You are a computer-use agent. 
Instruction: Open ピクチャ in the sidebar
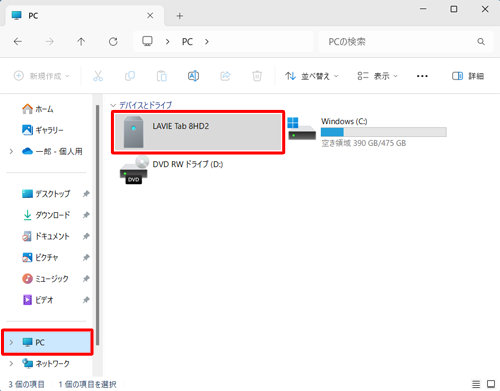click(x=40, y=257)
